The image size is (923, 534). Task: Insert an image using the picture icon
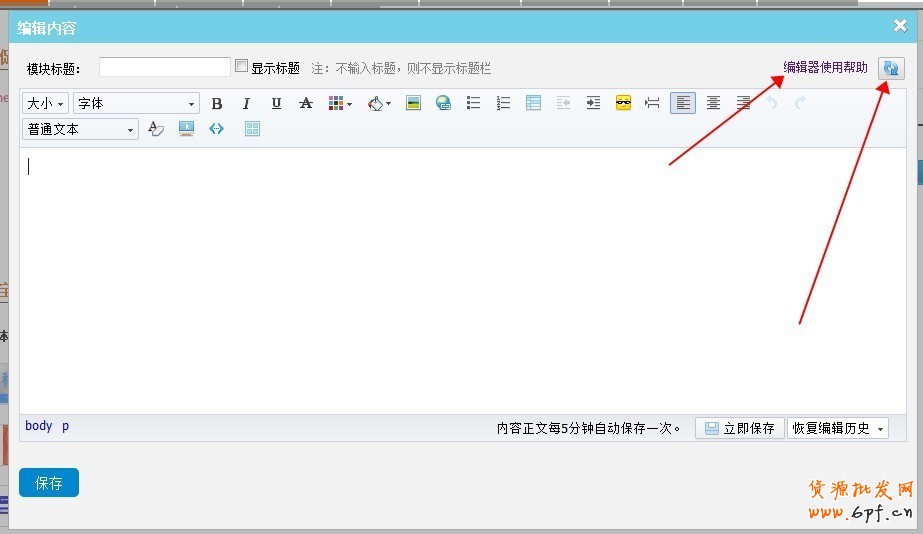(413, 103)
